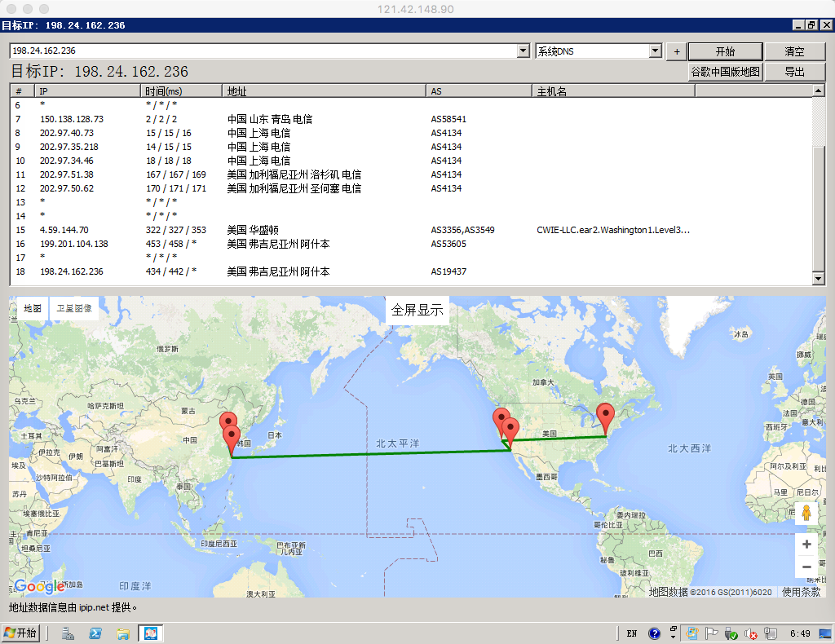Click the Washington map marker on US east coast

tap(605, 419)
